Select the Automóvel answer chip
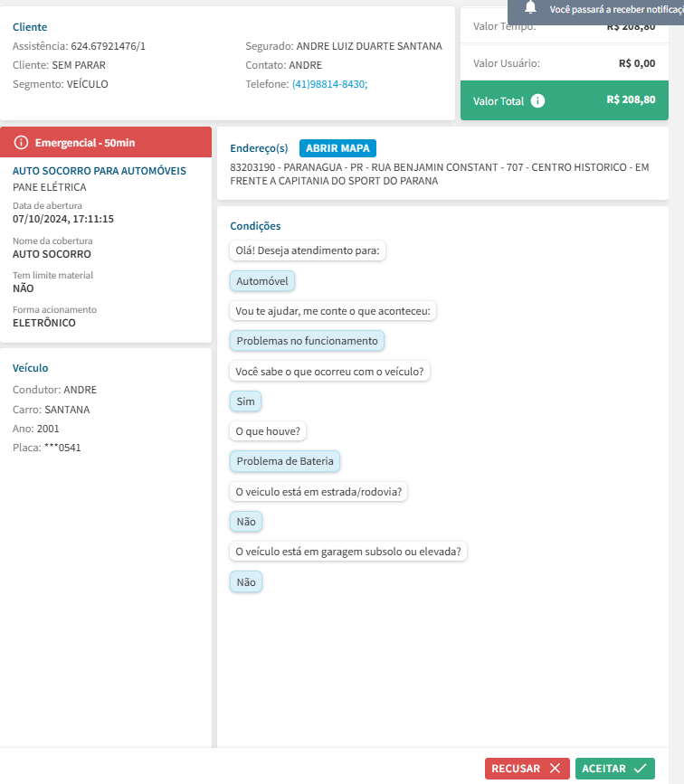The height and width of the screenshot is (784, 684). click(262, 281)
